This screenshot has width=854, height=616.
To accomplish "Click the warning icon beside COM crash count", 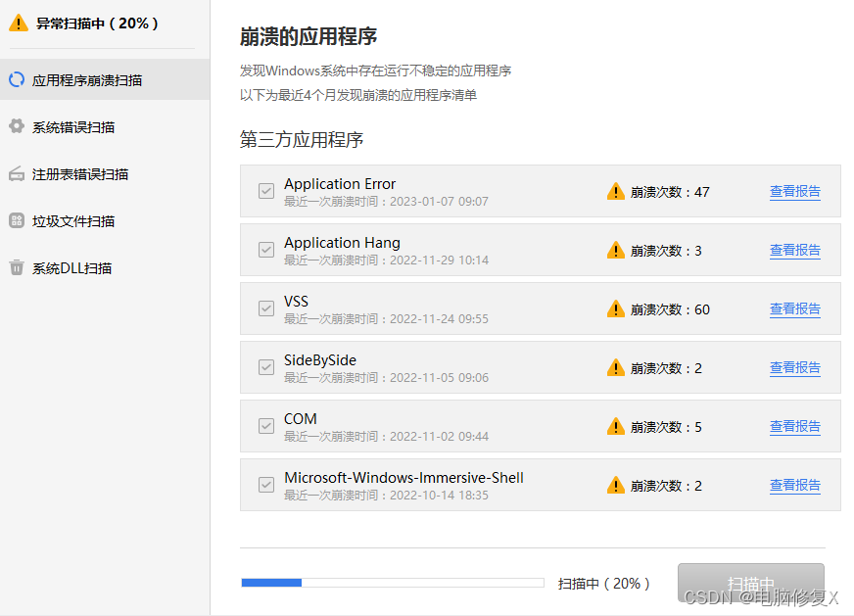I will 615,426.
